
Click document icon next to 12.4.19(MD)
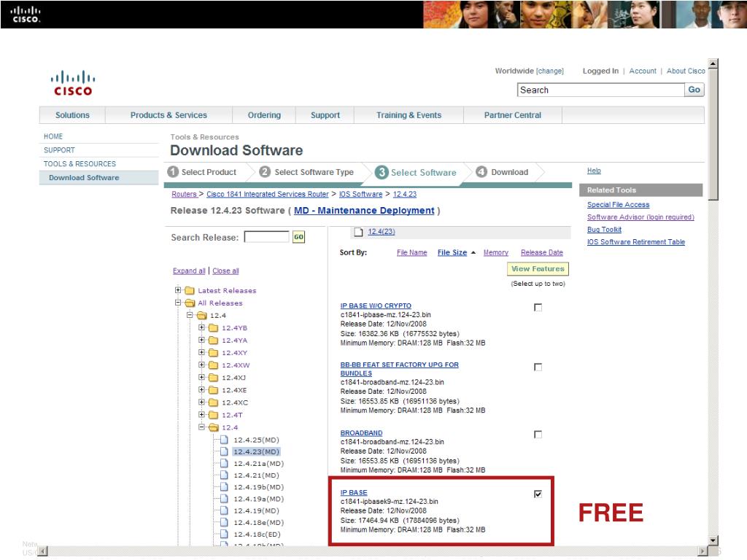click(224, 510)
